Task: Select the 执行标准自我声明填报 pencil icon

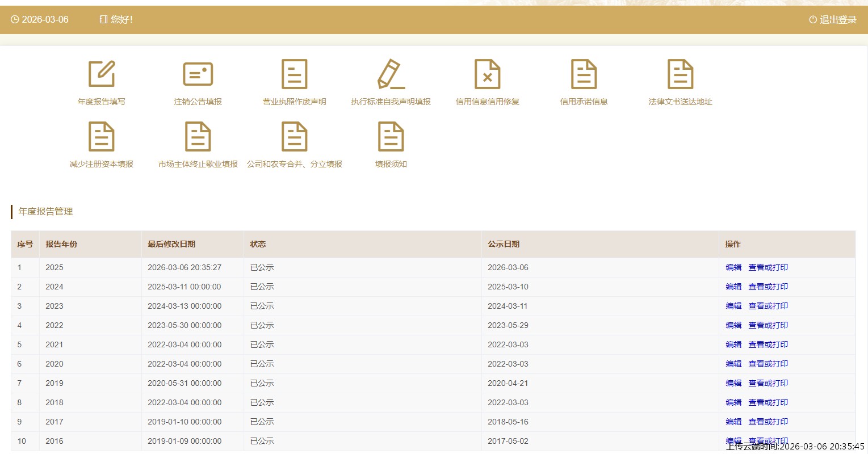Action: tap(391, 74)
